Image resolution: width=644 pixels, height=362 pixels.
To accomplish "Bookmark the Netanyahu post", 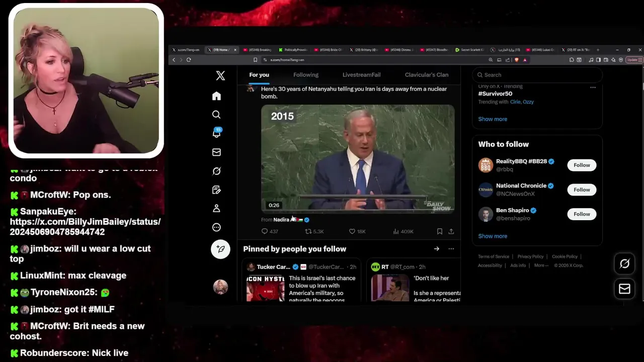I will pos(439,231).
